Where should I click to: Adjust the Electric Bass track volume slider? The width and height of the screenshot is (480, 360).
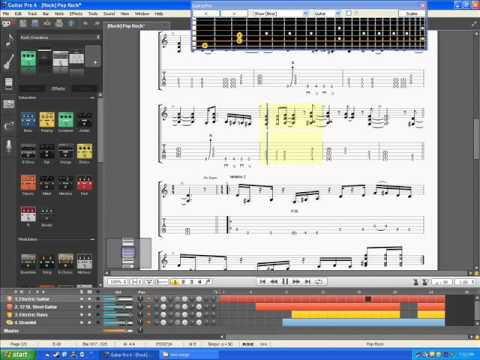point(118,315)
